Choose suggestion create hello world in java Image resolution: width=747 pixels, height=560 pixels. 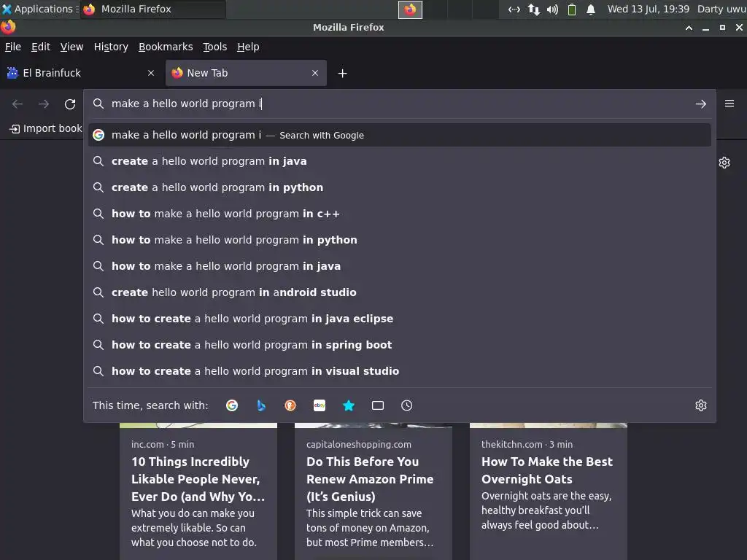click(399, 161)
